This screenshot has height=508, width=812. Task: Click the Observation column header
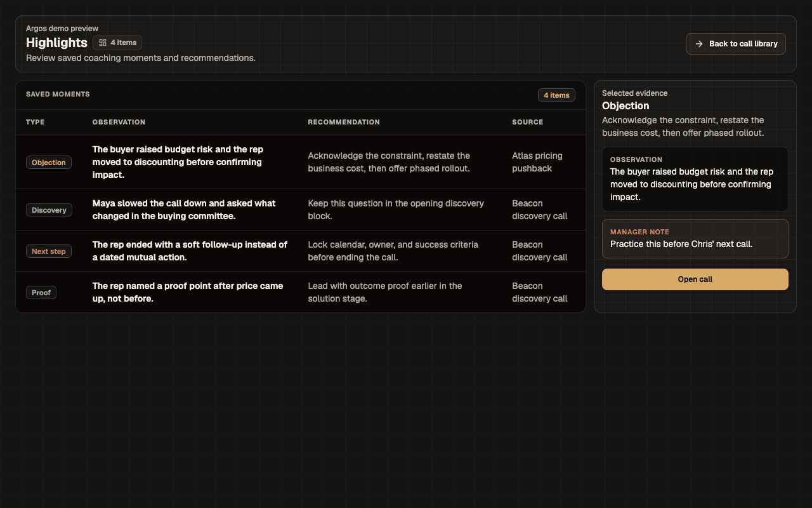pos(119,122)
